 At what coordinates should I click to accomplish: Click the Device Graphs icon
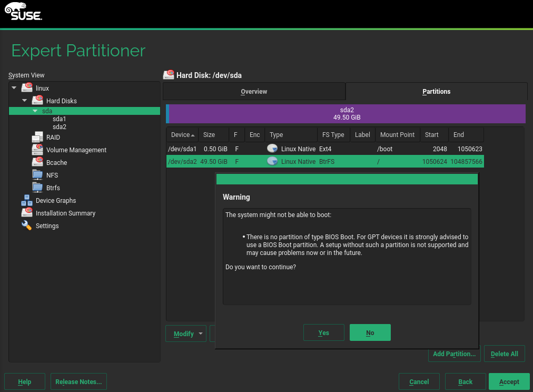point(27,201)
